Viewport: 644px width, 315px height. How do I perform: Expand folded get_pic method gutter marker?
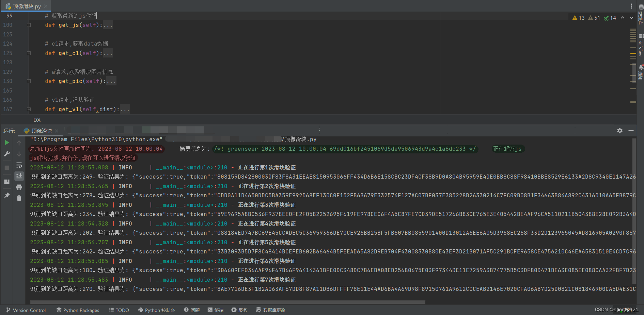[x=29, y=81]
